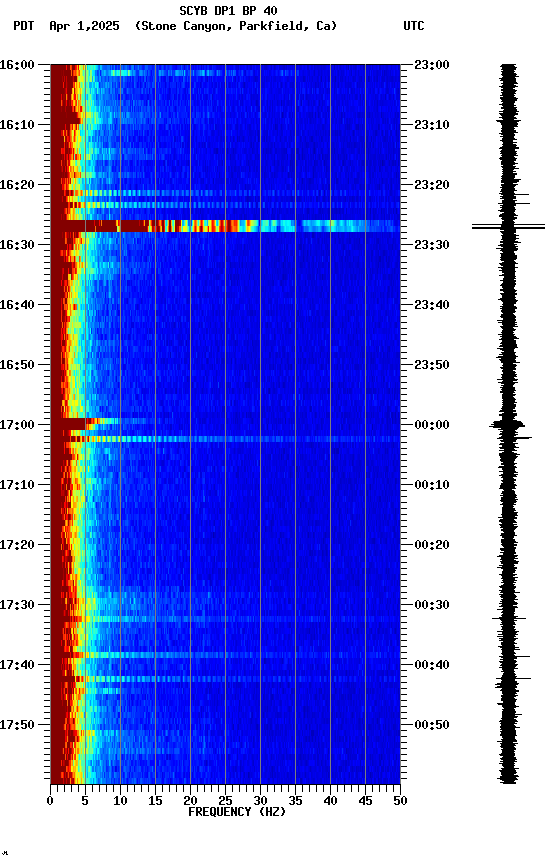Click the '0' frequency axis tick label

[x=51, y=801]
